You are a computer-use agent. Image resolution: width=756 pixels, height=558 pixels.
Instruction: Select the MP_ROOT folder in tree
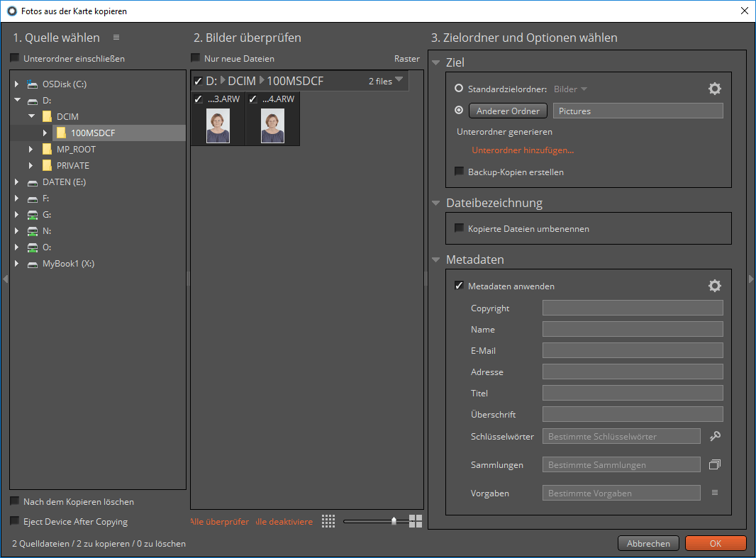point(76,150)
